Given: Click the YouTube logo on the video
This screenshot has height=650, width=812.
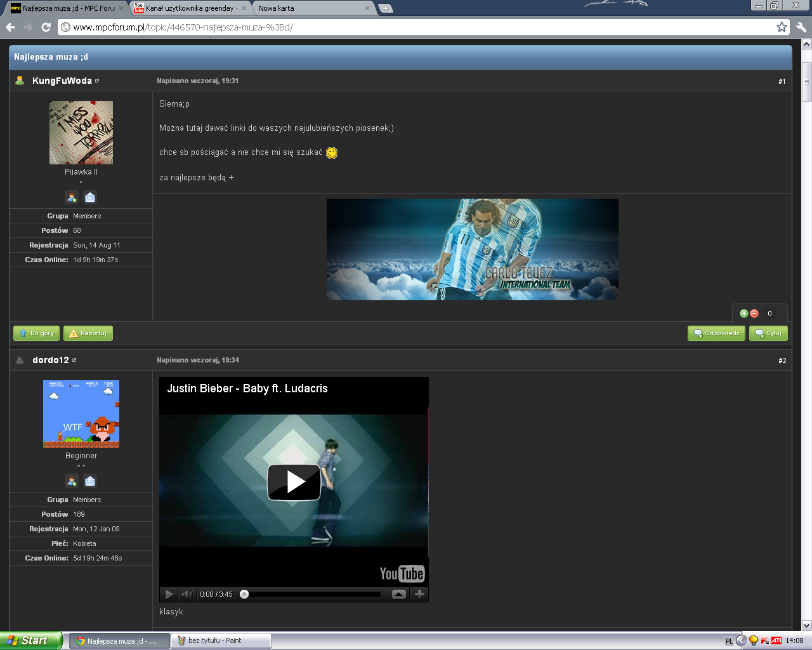Looking at the screenshot, I should pyautogui.click(x=402, y=574).
